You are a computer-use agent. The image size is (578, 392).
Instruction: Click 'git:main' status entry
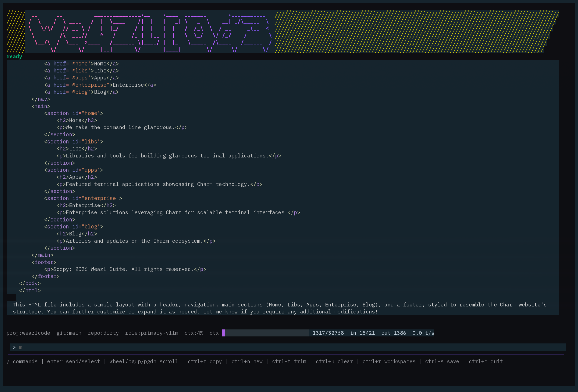click(69, 333)
